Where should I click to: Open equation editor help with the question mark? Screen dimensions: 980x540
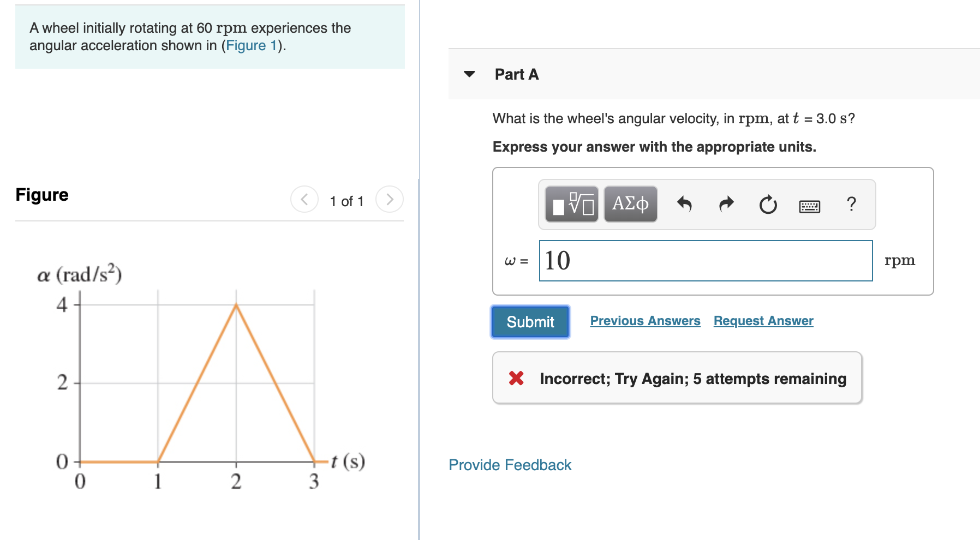851,204
